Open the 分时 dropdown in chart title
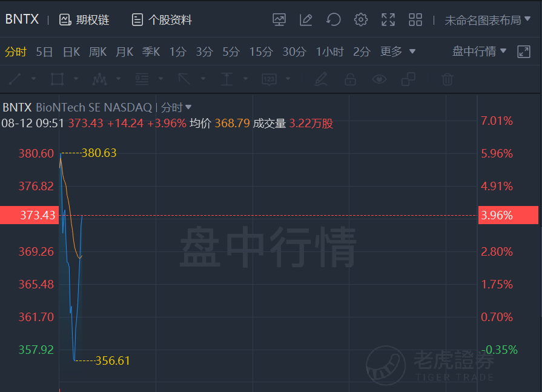 click(x=176, y=107)
